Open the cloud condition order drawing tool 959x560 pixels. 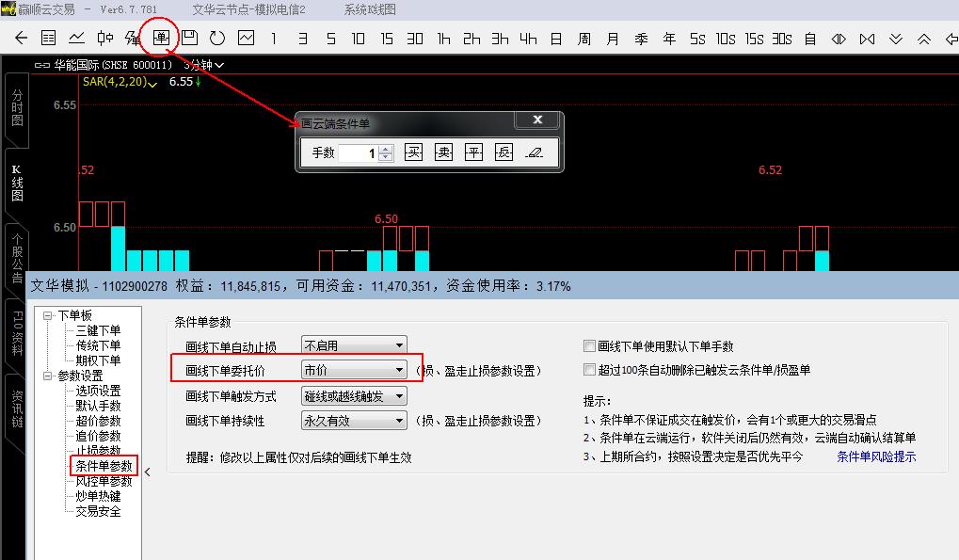click(x=162, y=39)
